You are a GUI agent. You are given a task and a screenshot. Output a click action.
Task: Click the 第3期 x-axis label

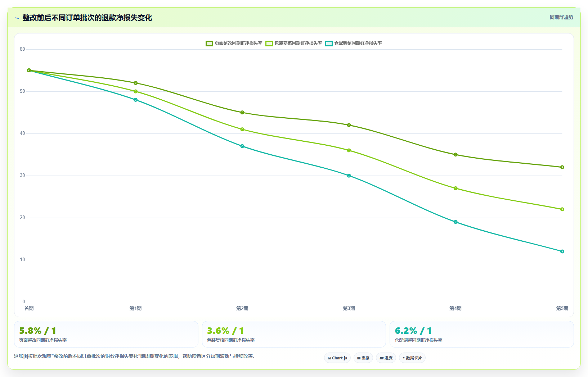(x=349, y=309)
